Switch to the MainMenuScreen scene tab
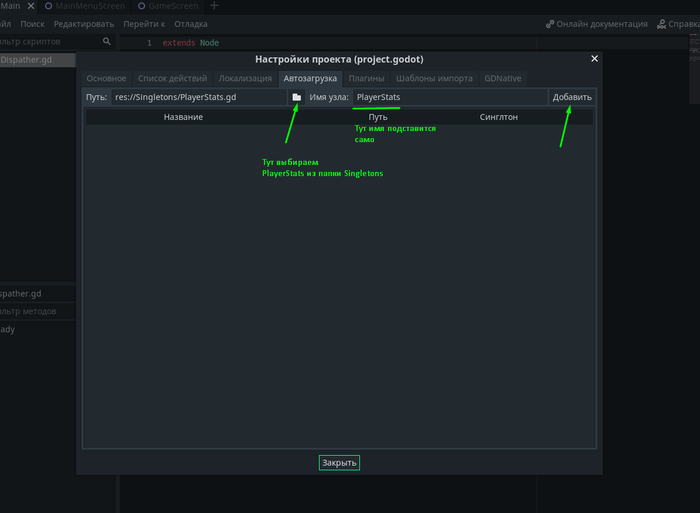The image size is (700, 513). coord(86,6)
